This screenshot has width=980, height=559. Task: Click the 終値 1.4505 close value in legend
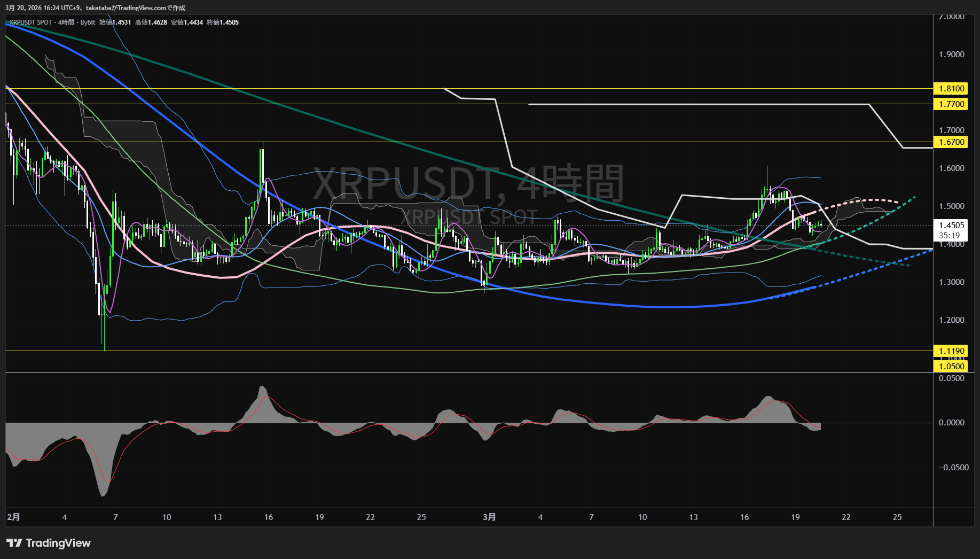[223, 22]
